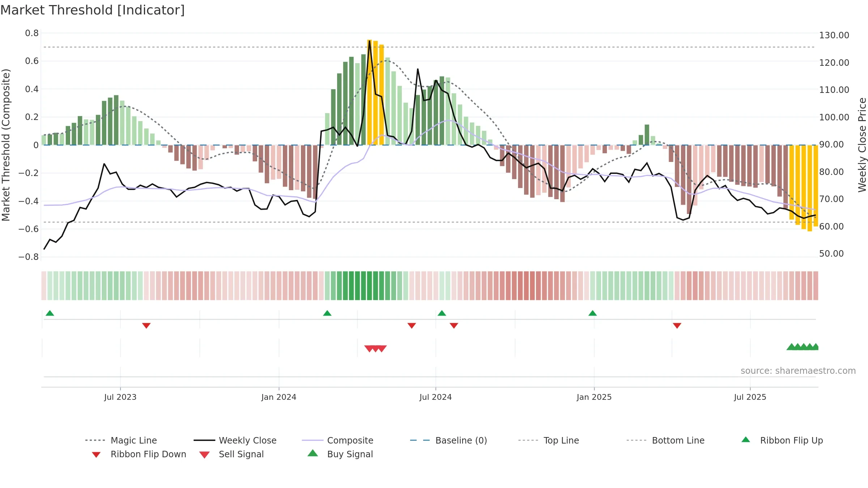Click the Jul 2025 x-axis label
868x488 pixels.
pyautogui.click(x=750, y=397)
